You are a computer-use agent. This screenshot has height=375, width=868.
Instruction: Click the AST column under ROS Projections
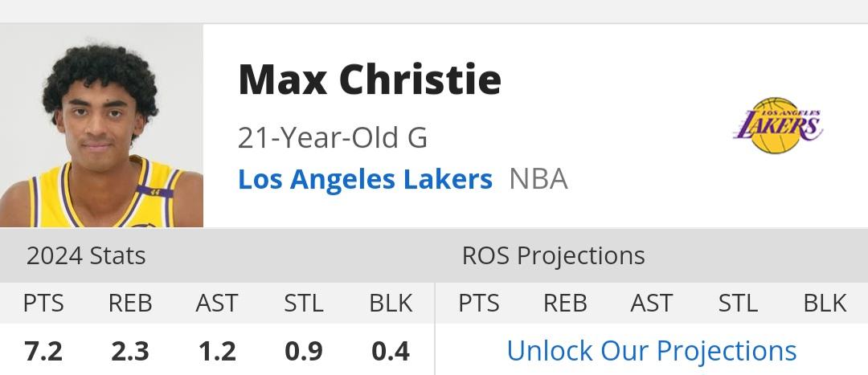point(652,303)
